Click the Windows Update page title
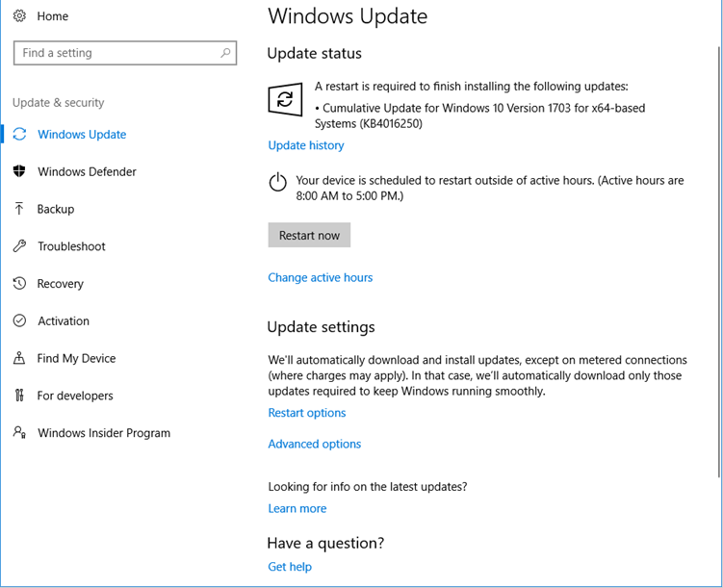Image resolution: width=723 pixels, height=588 pixels. tap(348, 16)
